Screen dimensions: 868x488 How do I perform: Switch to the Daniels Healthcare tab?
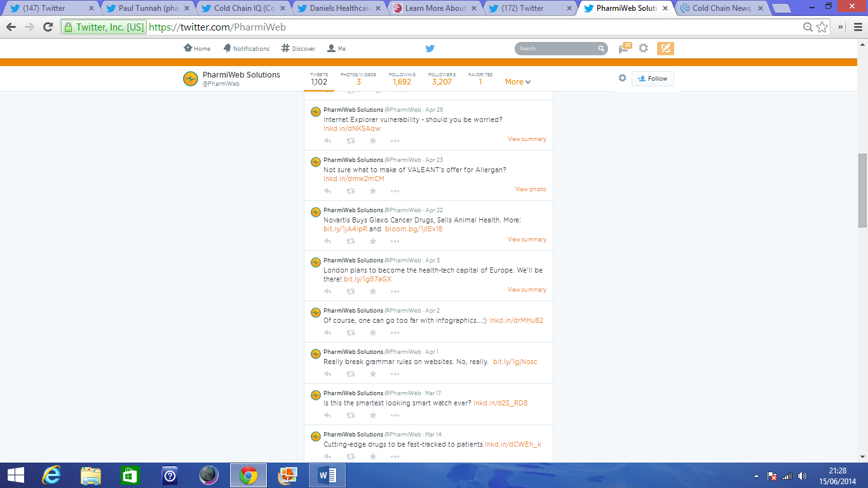[339, 8]
